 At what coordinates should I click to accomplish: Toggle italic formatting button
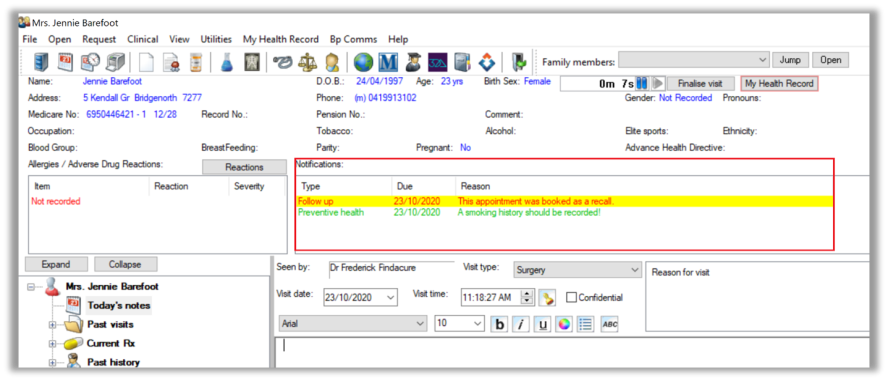(x=520, y=324)
